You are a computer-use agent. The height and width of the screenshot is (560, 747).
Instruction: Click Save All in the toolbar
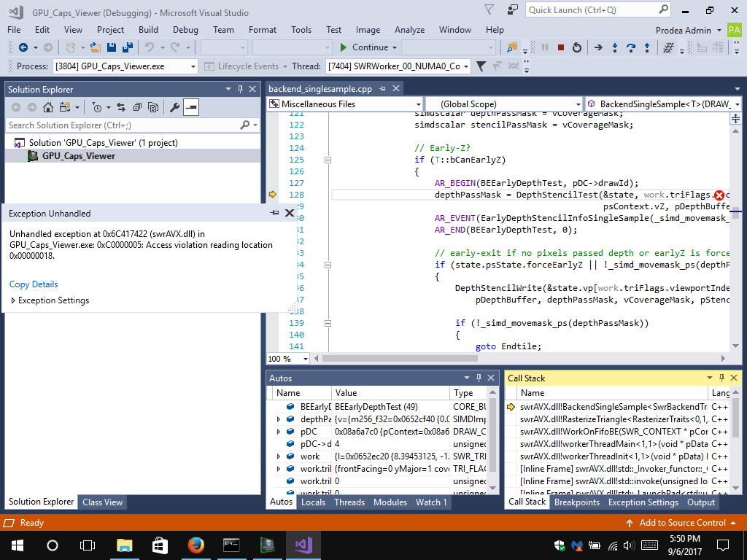click(x=127, y=47)
